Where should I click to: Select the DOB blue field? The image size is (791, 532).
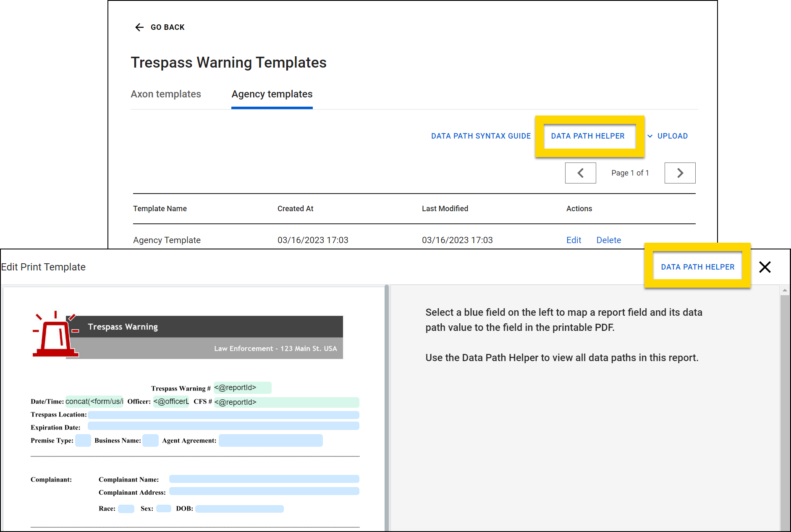pos(239,508)
